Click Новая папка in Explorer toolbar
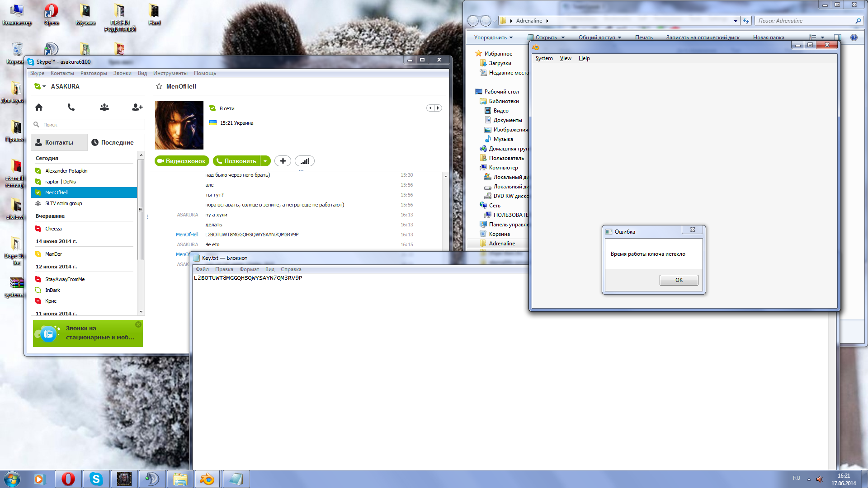Viewport: 868px width, 488px height. coord(769,38)
